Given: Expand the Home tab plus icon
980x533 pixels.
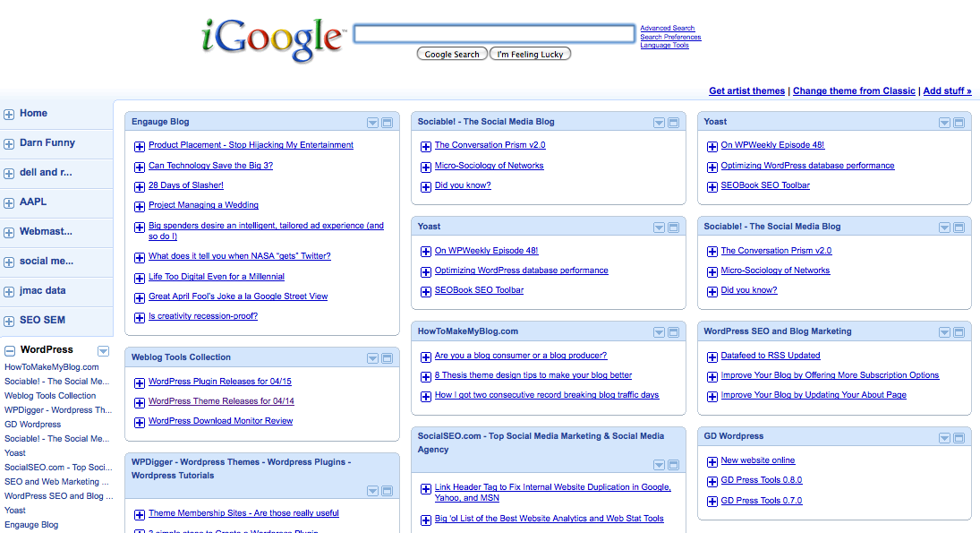Looking at the screenshot, I should tap(9, 115).
